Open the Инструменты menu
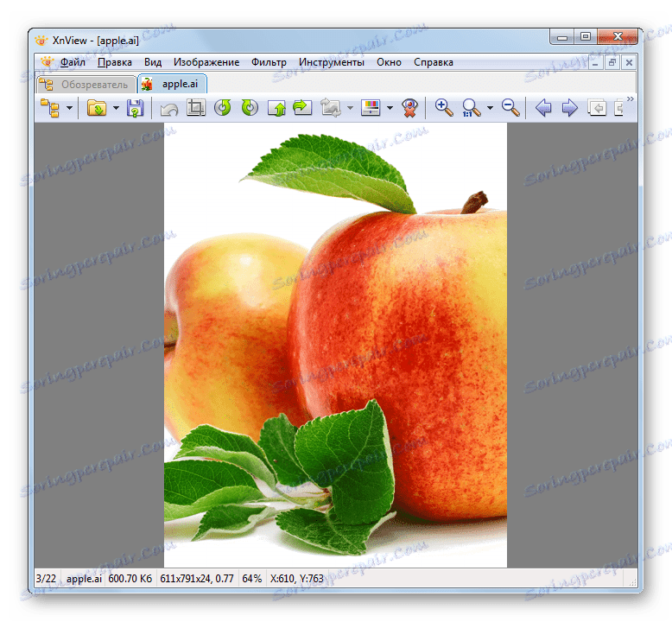 point(332,62)
